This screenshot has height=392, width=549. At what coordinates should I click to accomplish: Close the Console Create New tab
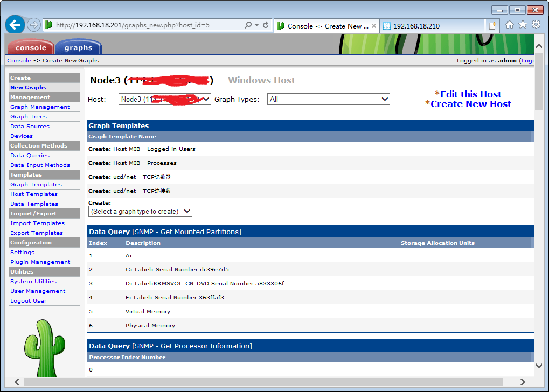373,26
